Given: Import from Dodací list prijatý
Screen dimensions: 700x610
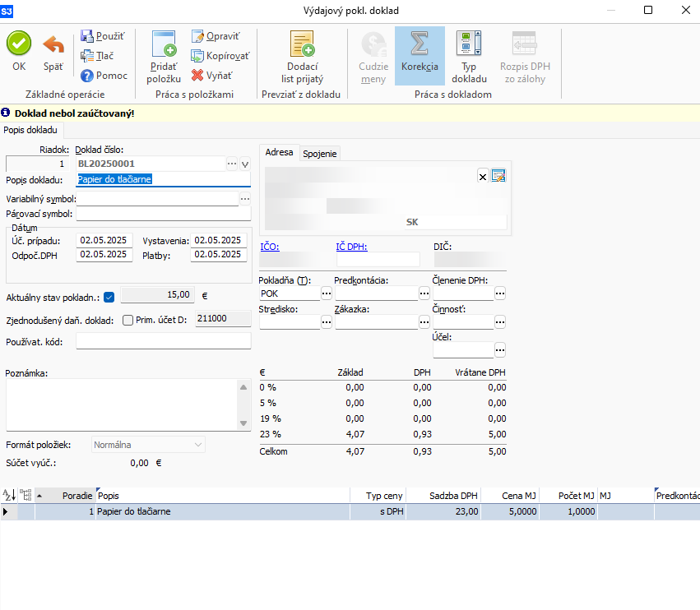Looking at the screenshot, I should (302, 57).
